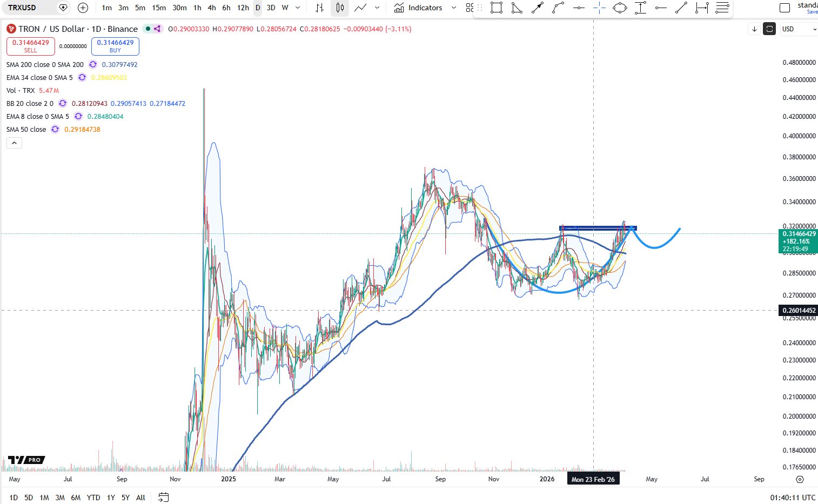Open the time axis settings gear
The width and height of the screenshot is (818, 504).
[x=800, y=479]
